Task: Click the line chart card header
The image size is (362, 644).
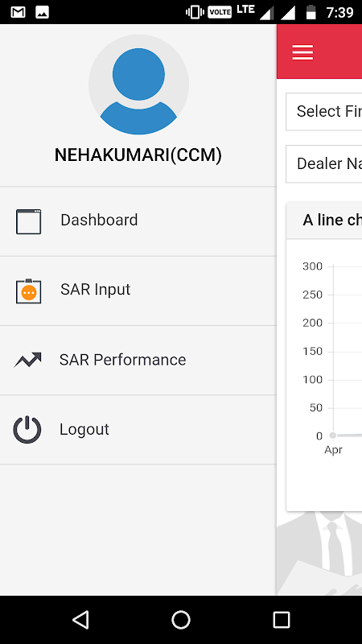Action: coord(324,220)
